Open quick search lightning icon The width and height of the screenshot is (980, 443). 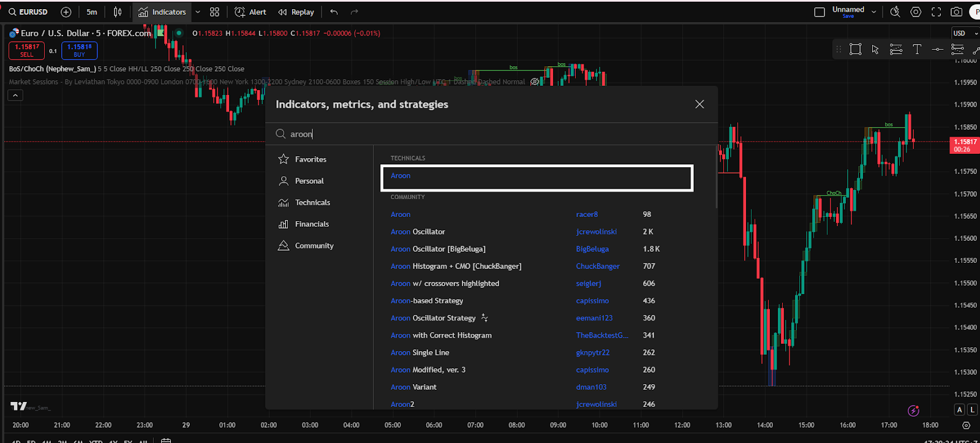pyautogui.click(x=895, y=12)
